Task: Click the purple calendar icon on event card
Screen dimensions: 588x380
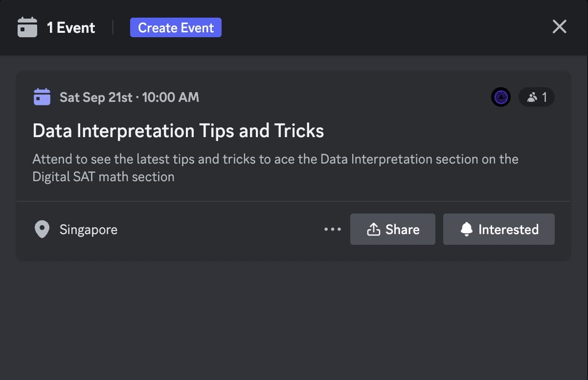Action: point(42,97)
